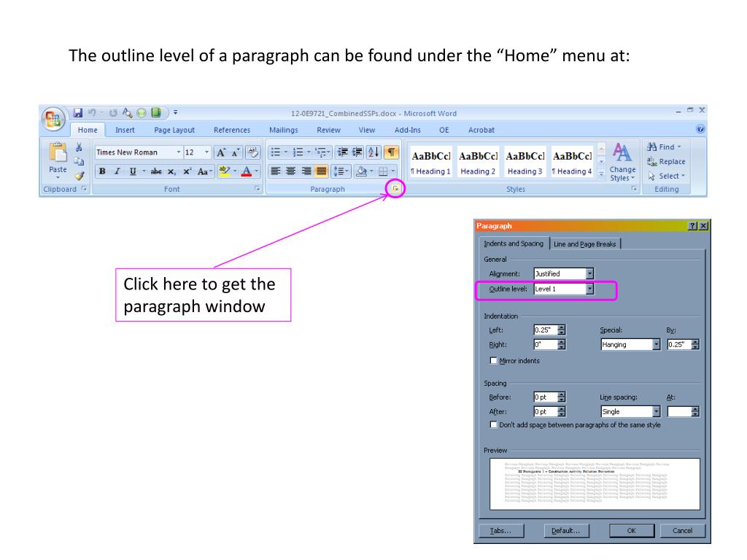Click the Shrink Font icon
The image size is (747, 560).
236,152
